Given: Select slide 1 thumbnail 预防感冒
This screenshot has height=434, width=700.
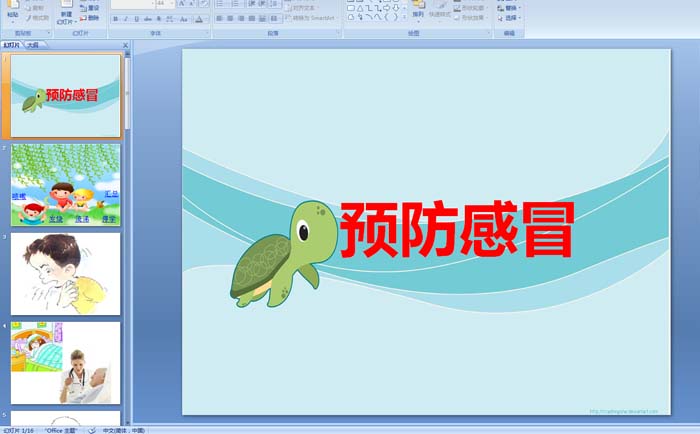Looking at the screenshot, I should tap(66, 96).
